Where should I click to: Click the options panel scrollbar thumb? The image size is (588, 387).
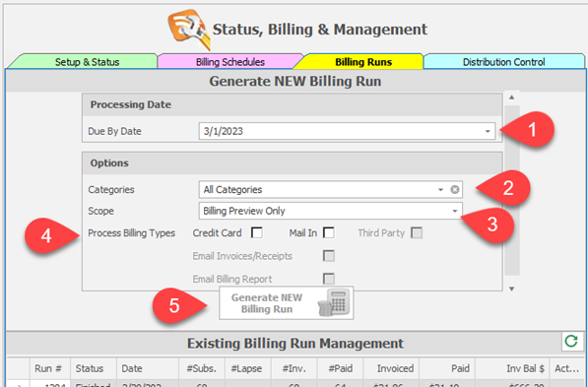512,190
